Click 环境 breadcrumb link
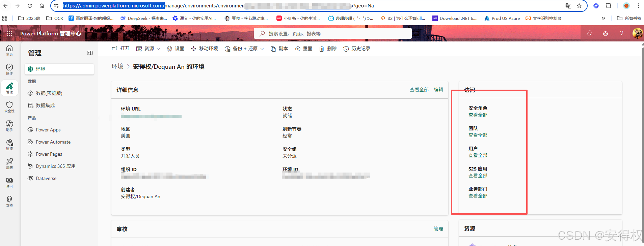 (x=117, y=66)
